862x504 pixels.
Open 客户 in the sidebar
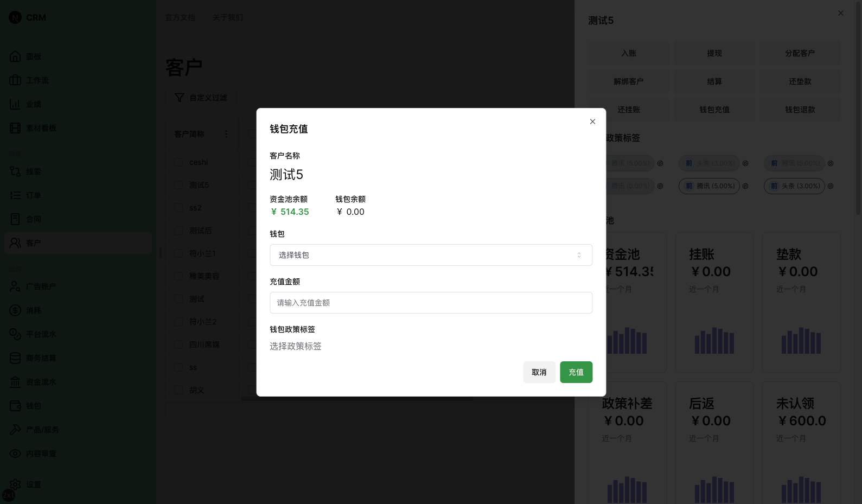tap(78, 243)
